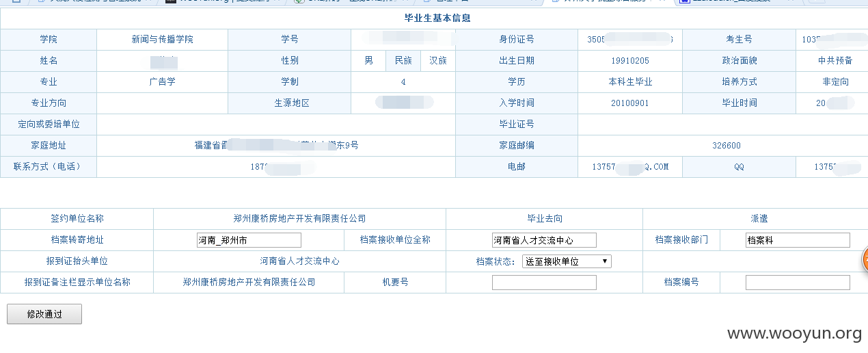The height and width of the screenshot is (353, 868).
Task: Select the birth date 19910205
Action: coord(630,61)
